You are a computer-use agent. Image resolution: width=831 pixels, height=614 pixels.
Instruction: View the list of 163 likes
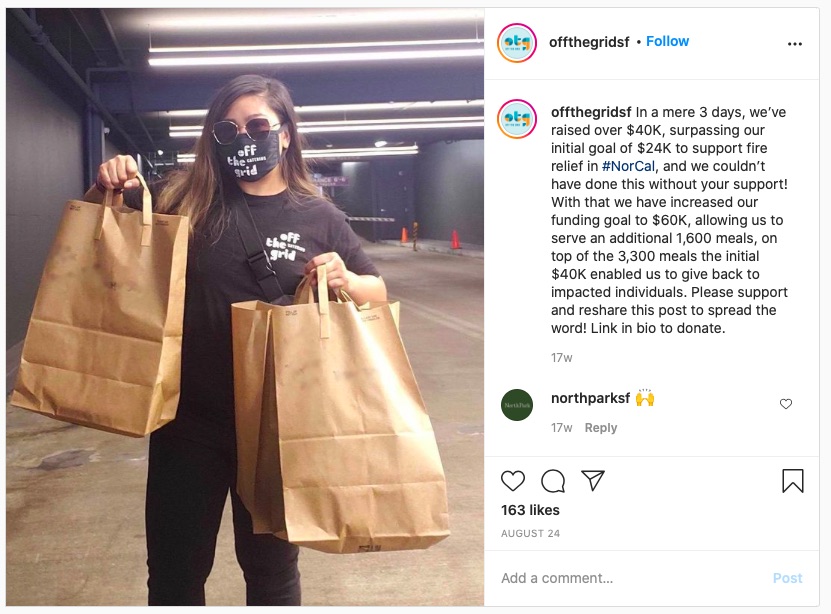click(530, 510)
